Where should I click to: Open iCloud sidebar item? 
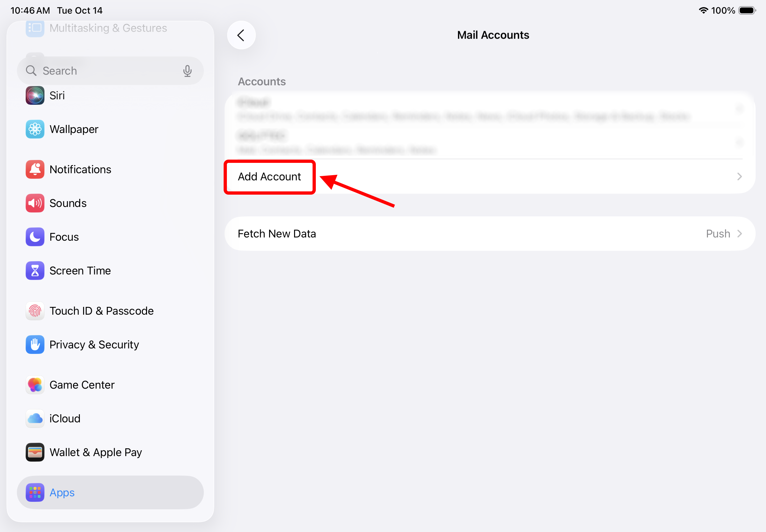(65, 418)
